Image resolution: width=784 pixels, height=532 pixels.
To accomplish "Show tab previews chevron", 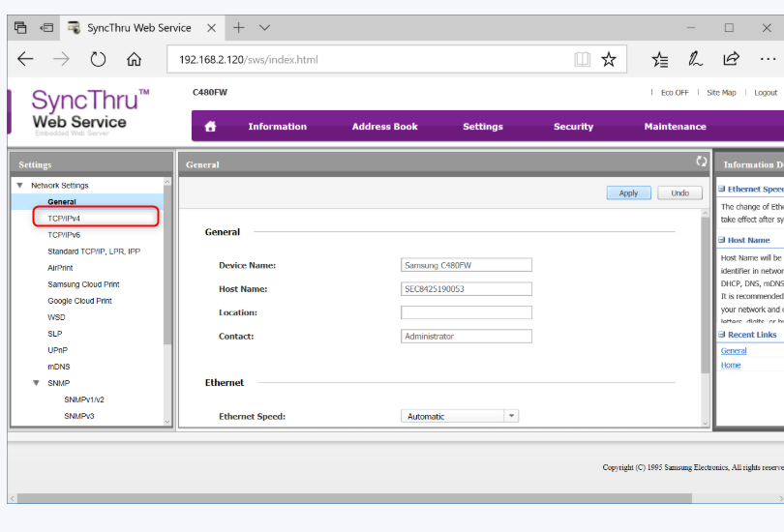I will tap(264, 28).
